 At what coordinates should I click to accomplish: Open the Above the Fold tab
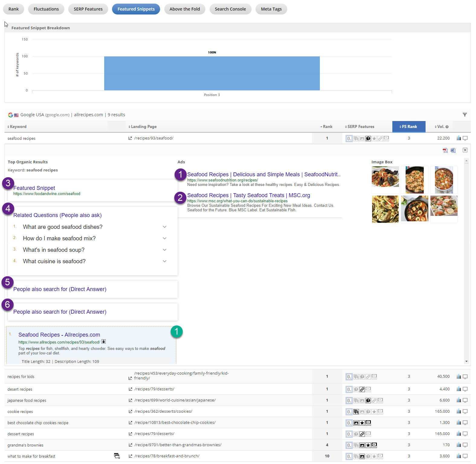(185, 9)
